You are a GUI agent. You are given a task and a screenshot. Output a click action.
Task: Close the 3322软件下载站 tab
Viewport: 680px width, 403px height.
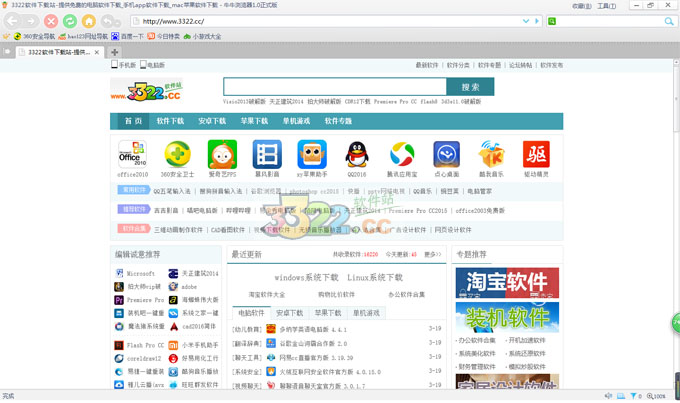pyautogui.click(x=97, y=52)
